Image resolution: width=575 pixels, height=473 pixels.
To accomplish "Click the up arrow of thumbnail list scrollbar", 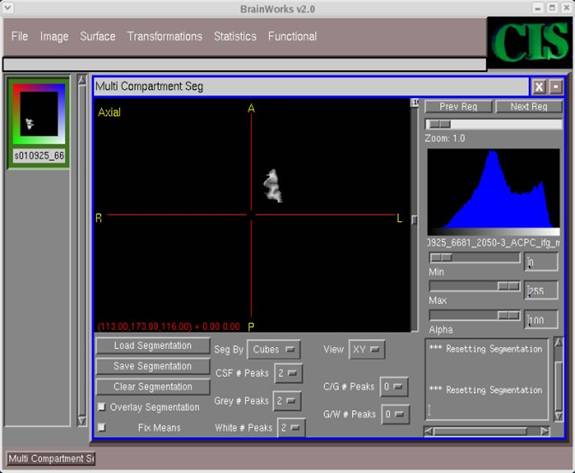I will [x=82, y=80].
